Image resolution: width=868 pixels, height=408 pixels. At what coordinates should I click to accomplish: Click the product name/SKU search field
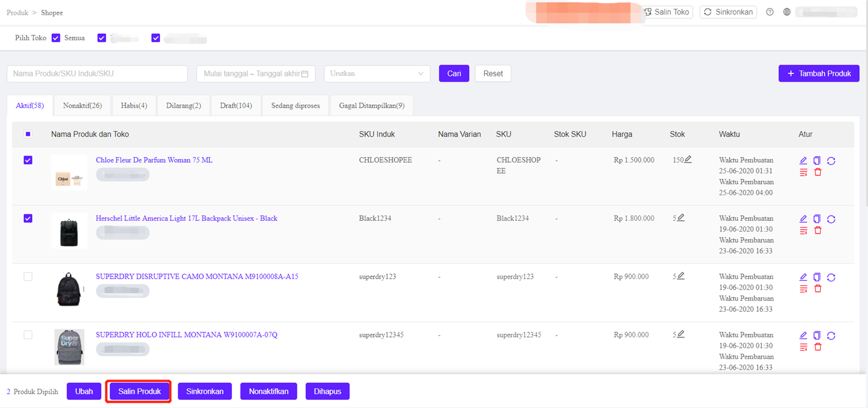[x=97, y=73]
